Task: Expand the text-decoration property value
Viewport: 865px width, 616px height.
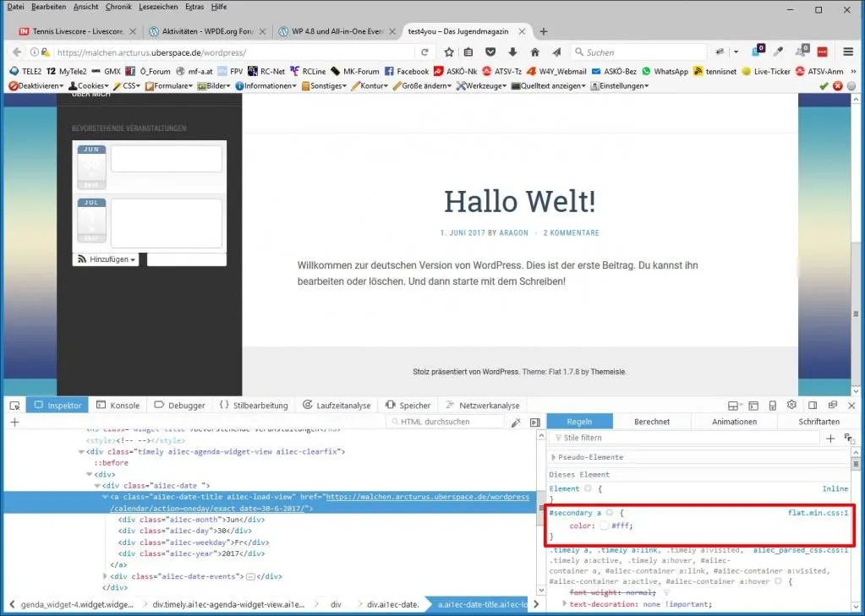Action: click(564, 604)
